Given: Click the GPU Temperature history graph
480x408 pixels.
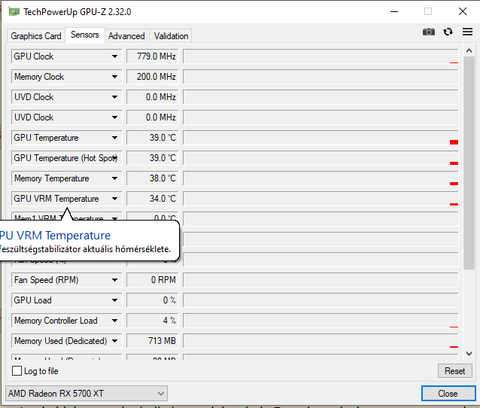Looking at the screenshot, I should coord(321,138).
